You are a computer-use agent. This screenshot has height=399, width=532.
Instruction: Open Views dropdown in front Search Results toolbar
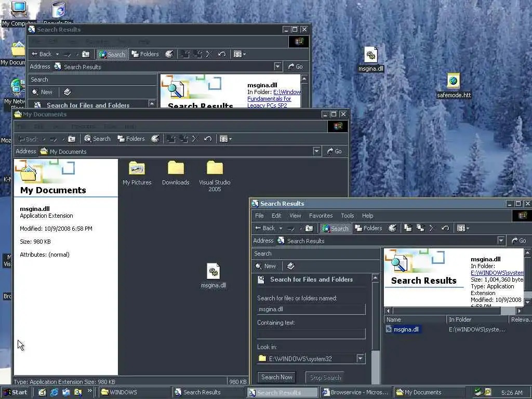tap(463, 229)
